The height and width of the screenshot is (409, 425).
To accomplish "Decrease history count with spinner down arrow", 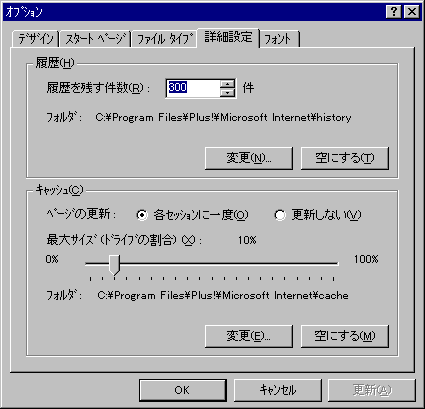I will (x=227, y=93).
